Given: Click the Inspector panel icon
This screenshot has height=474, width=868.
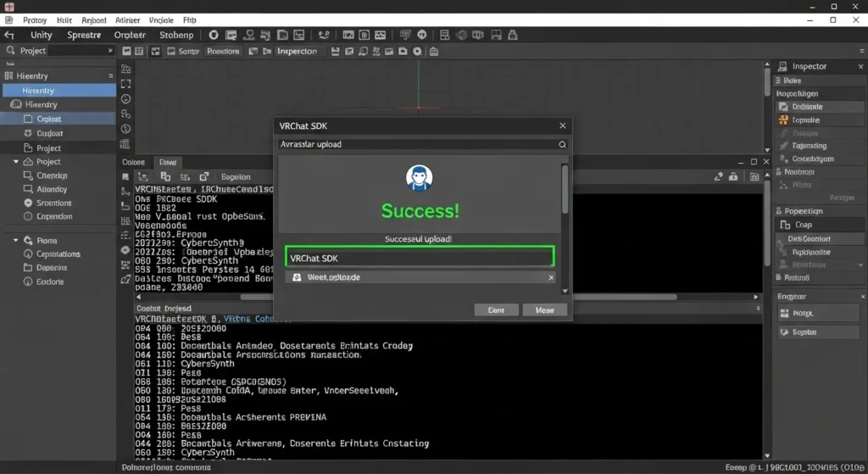Looking at the screenshot, I should click(782, 66).
